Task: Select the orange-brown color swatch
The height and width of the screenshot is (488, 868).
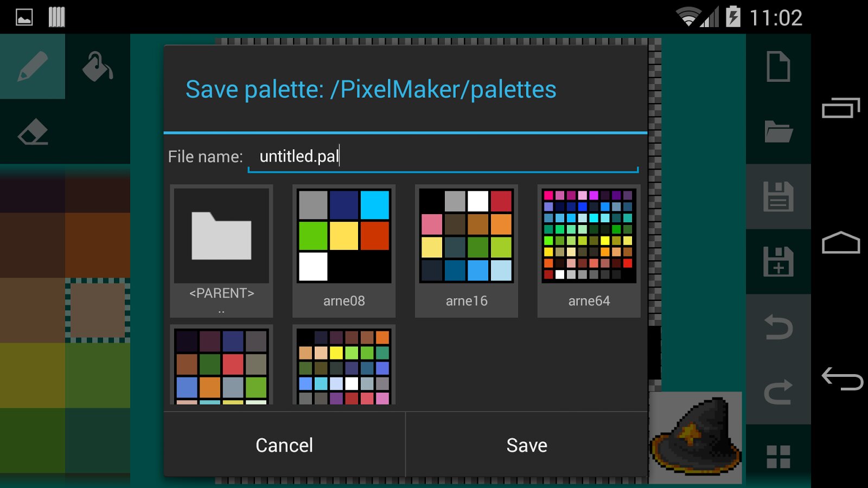Action: (98, 245)
